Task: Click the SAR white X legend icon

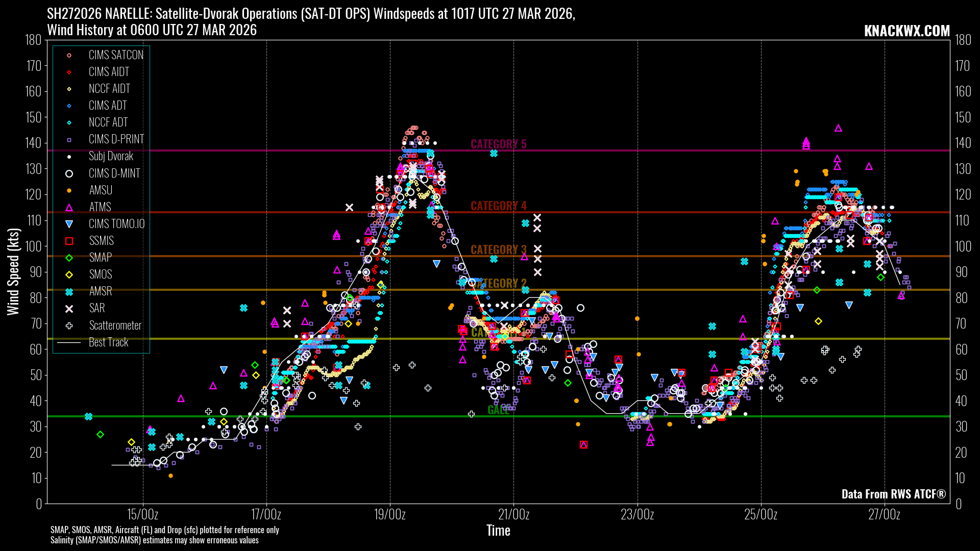Action: (x=69, y=309)
